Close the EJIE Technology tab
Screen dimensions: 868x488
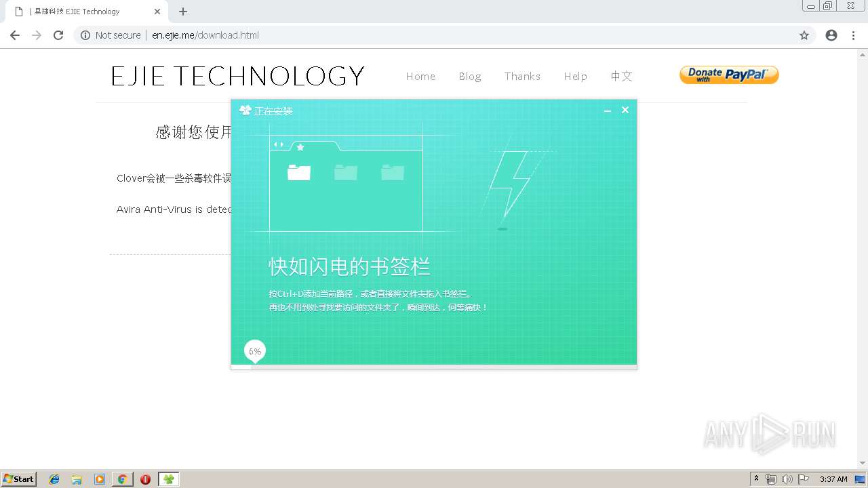157,12
